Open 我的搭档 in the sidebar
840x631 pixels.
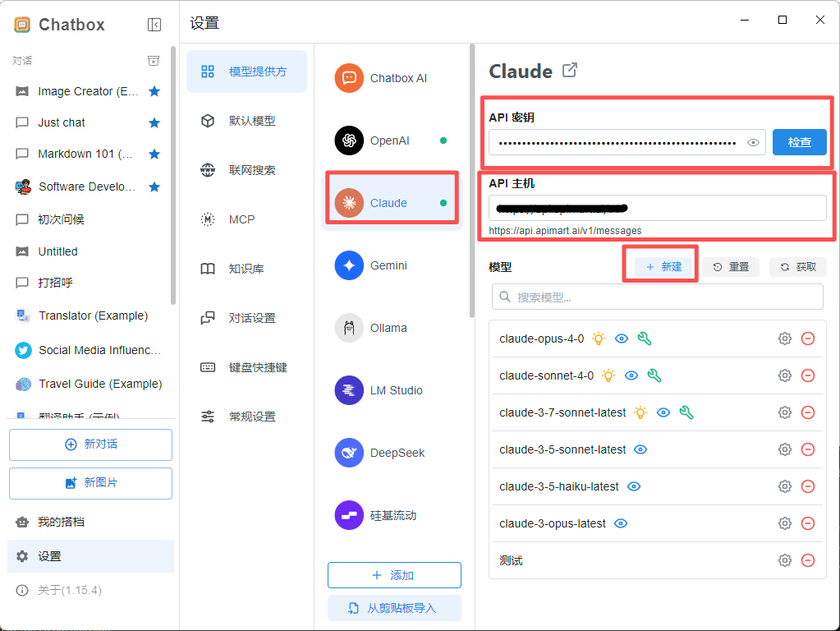(x=90, y=522)
